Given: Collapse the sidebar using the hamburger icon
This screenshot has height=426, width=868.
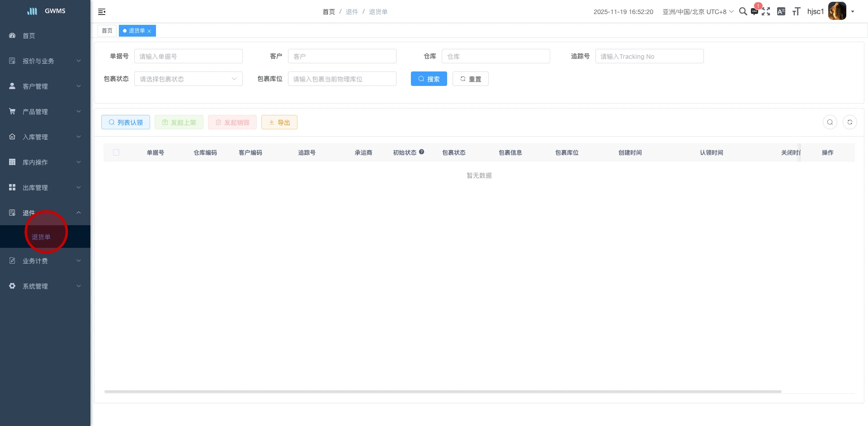Looking at the screenshot, I should 102,12.
